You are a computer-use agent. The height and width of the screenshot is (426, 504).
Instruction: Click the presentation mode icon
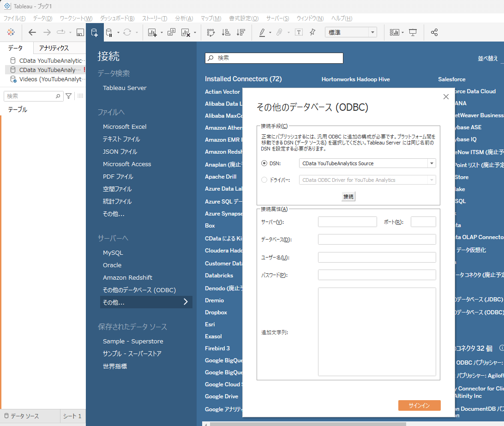(x=413, y=32)
